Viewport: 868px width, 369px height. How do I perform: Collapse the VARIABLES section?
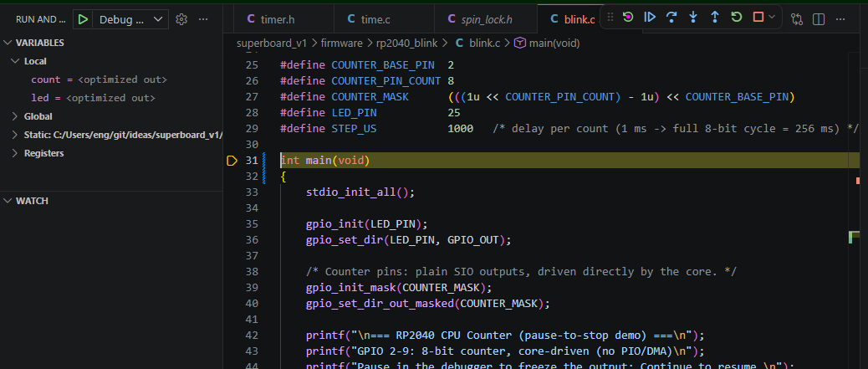pos(8,43)
